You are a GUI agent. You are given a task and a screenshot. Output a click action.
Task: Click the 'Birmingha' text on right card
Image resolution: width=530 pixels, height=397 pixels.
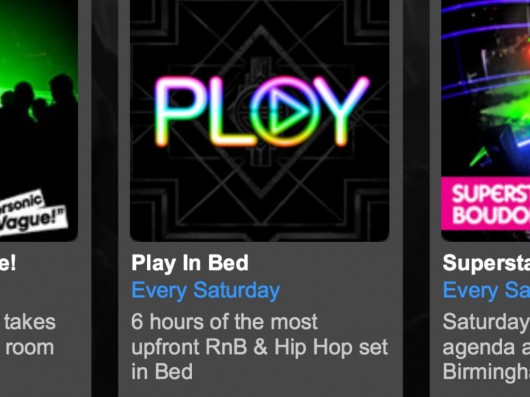point(486,371)
